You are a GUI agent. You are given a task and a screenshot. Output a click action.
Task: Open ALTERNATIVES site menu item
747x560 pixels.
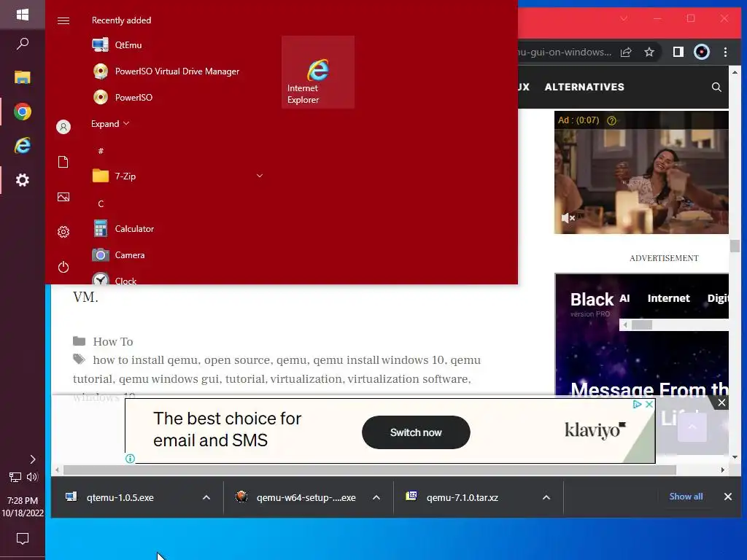pos(584,87)
